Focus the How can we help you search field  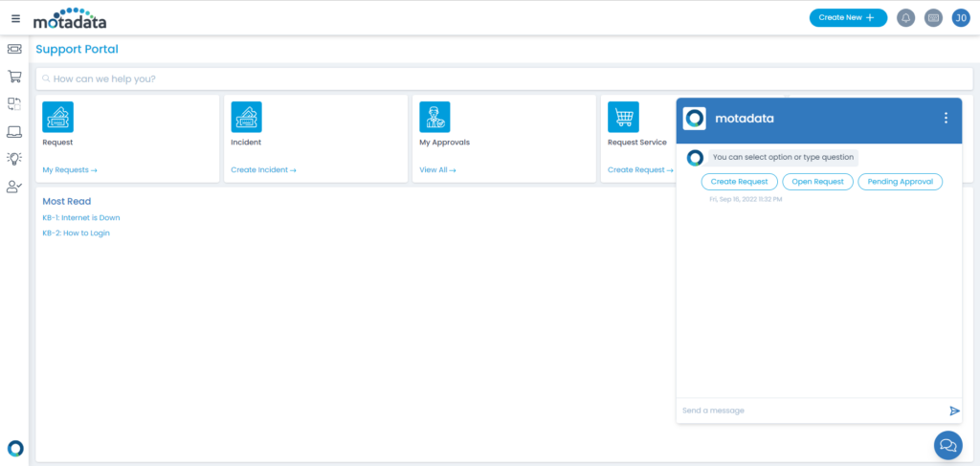coord(504,79)
